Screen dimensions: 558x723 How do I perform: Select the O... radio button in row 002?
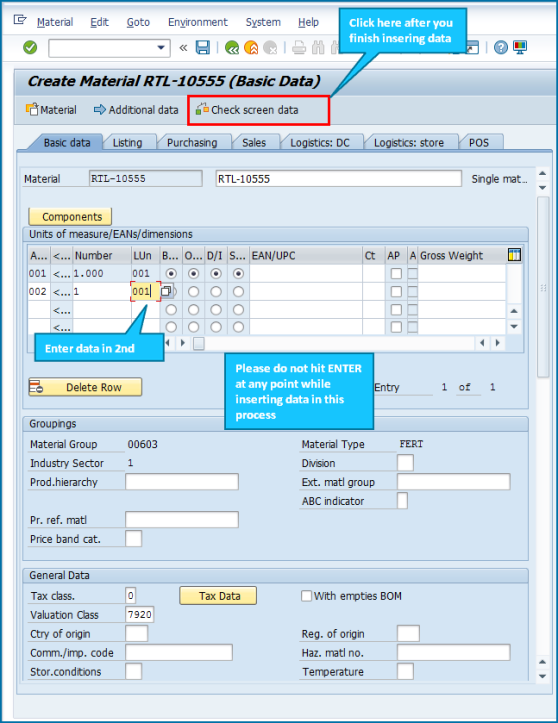point(194,291)
